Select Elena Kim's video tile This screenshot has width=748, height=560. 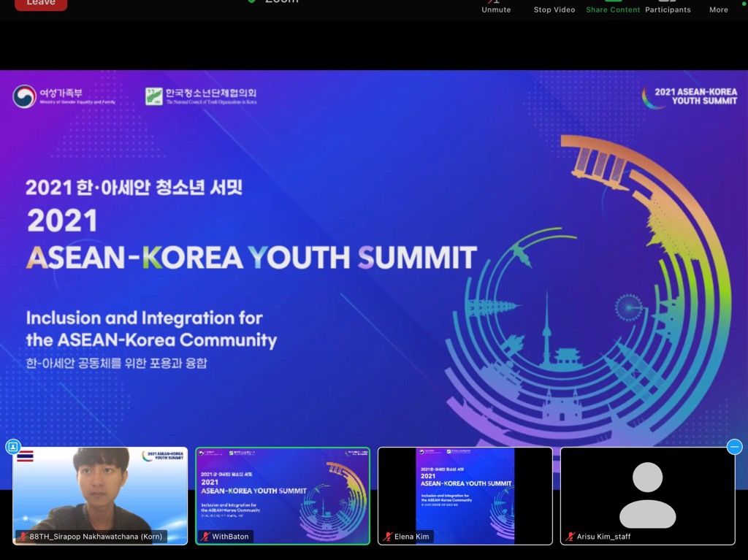pyautogui.click(x=465, y=489)
